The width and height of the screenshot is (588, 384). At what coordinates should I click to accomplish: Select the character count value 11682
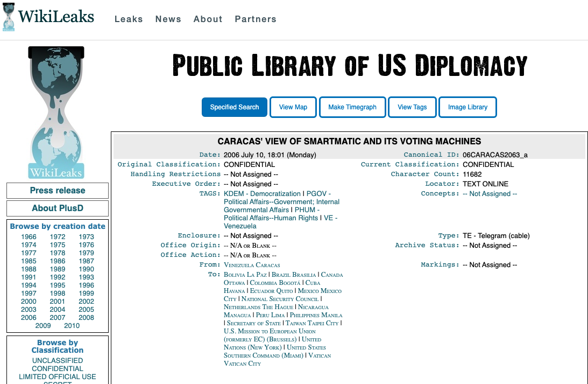coord(472,174)
